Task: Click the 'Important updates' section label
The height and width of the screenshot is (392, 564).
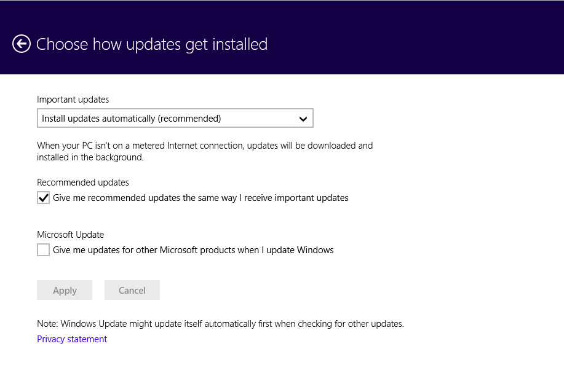Action: coord(73,100)
